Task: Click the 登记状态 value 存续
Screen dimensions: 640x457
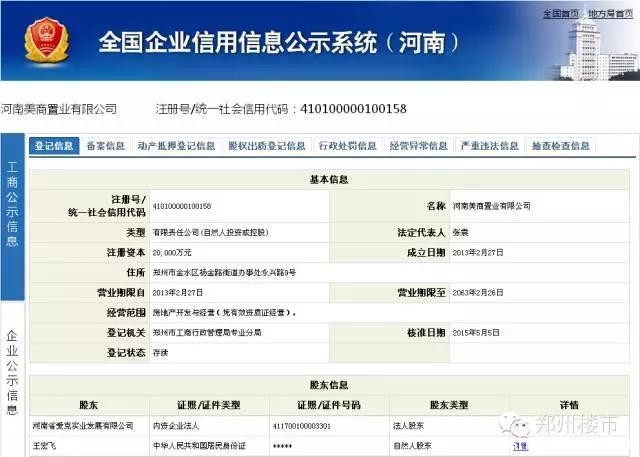Action: coord(160,353)
